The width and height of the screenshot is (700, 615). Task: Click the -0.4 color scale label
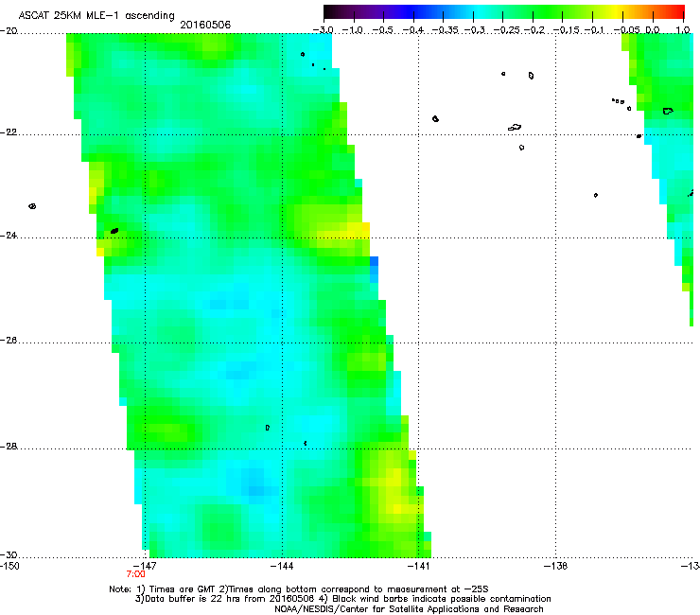[x=413, y=30]
